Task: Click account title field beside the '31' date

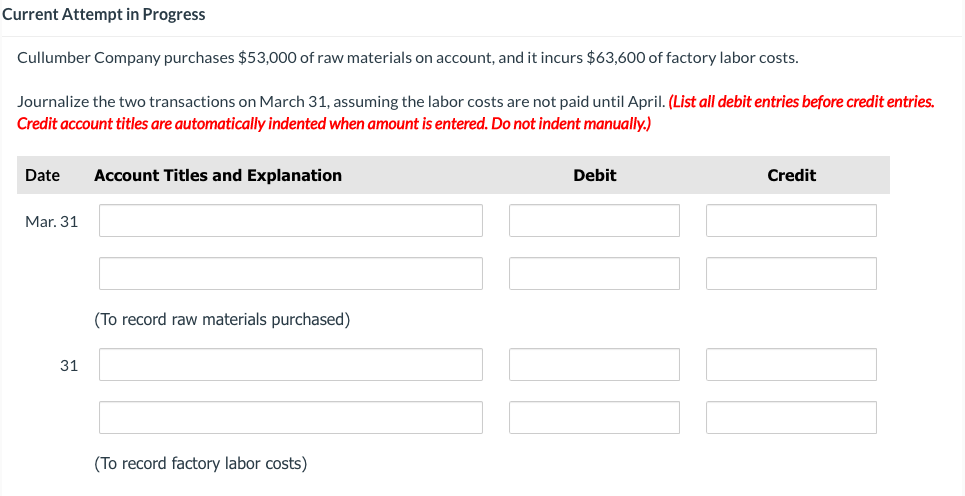Action: [290, 365]
